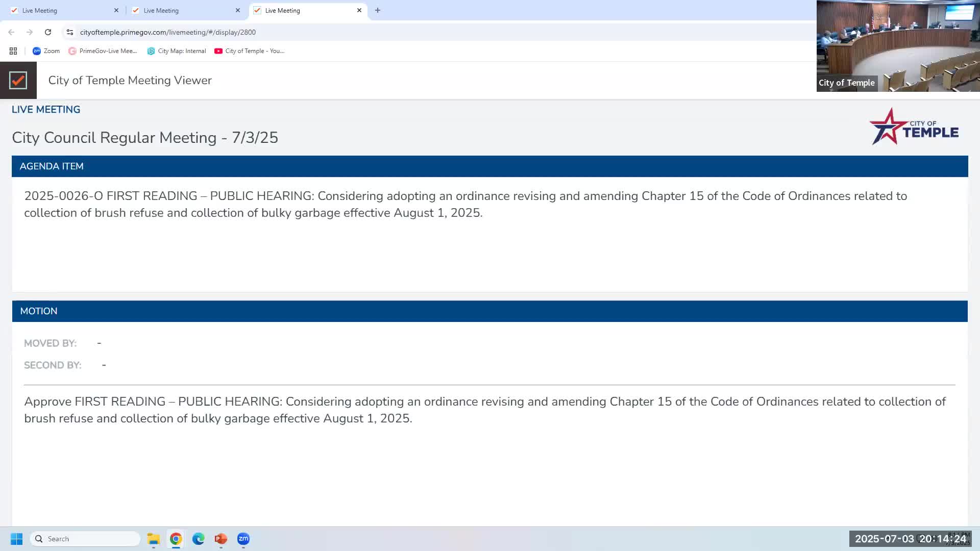This screenshot has width=980, height=551.
Task: Click the browser forward arrow
Action: click(30, 32)
